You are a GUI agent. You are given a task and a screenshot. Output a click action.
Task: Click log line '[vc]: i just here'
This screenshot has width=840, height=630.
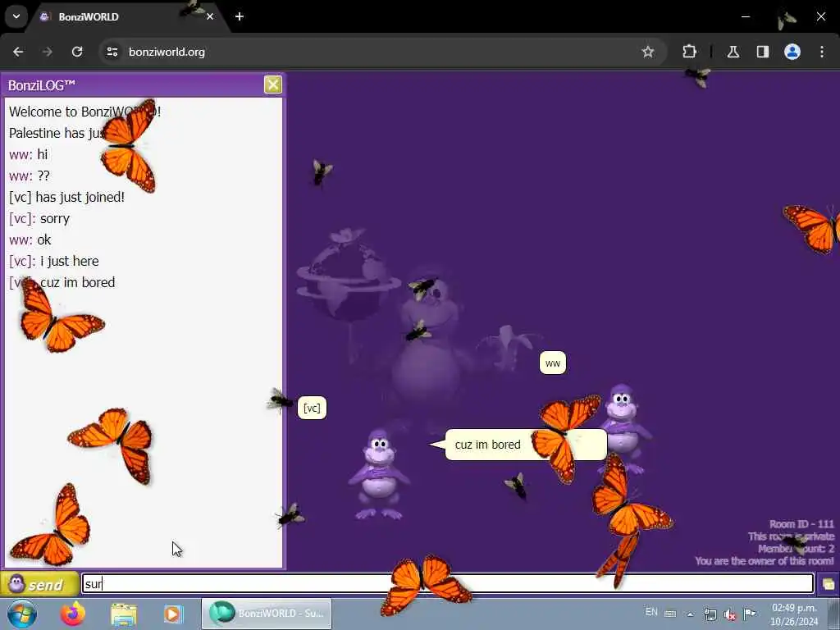click(54, 261)
